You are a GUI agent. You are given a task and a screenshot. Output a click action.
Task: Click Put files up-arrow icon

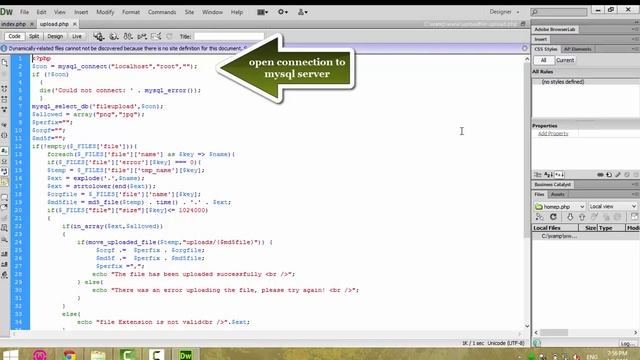pos(582,217)
